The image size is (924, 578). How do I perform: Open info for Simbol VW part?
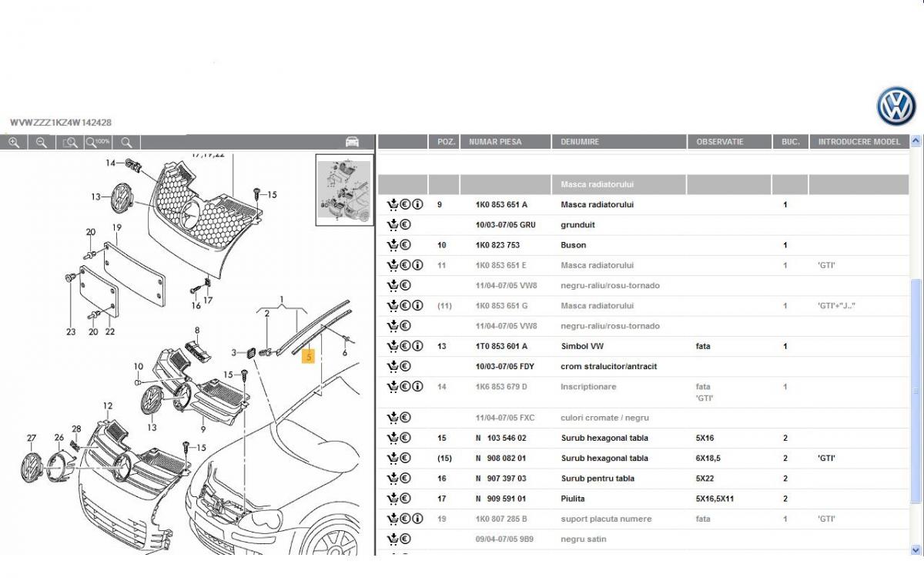417,346
